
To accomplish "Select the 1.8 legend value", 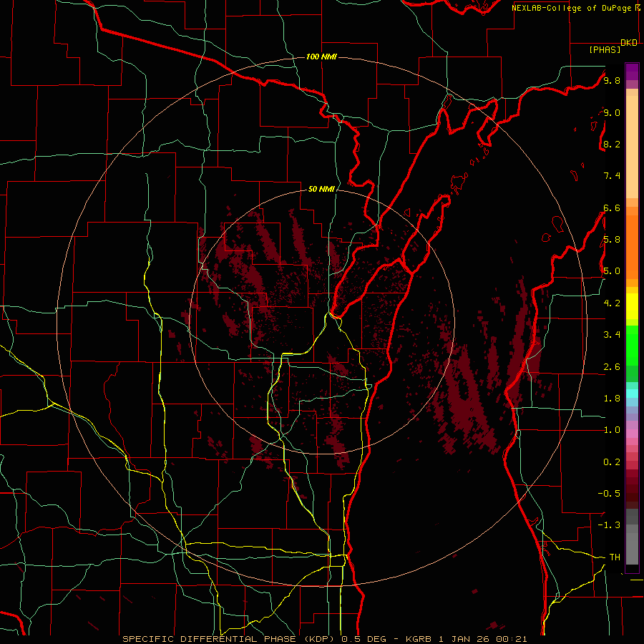I will (x=612, y=399).
